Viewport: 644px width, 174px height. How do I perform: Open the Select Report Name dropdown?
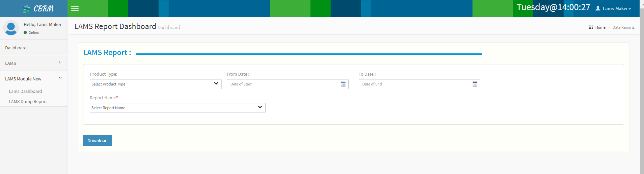click(178, 108)
